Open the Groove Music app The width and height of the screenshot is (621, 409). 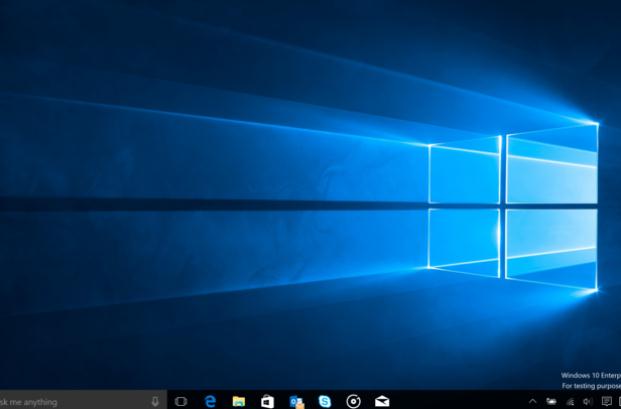coord(353,401)
